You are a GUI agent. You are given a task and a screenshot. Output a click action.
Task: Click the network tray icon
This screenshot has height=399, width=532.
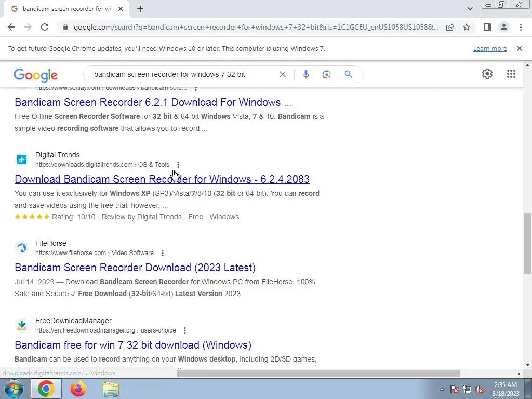(x=467, y=390)
